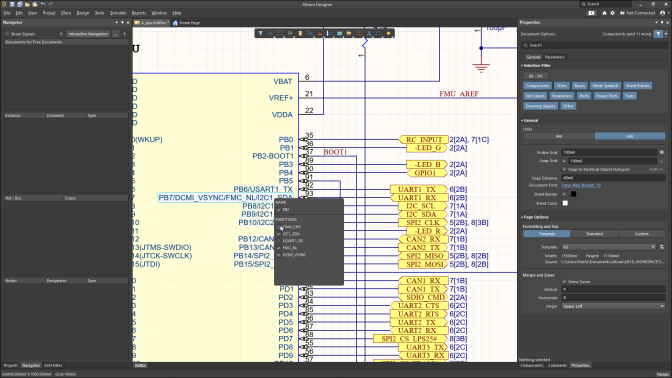Select the text string A tool
Screen dimensions: 672x378
(369, 33)
